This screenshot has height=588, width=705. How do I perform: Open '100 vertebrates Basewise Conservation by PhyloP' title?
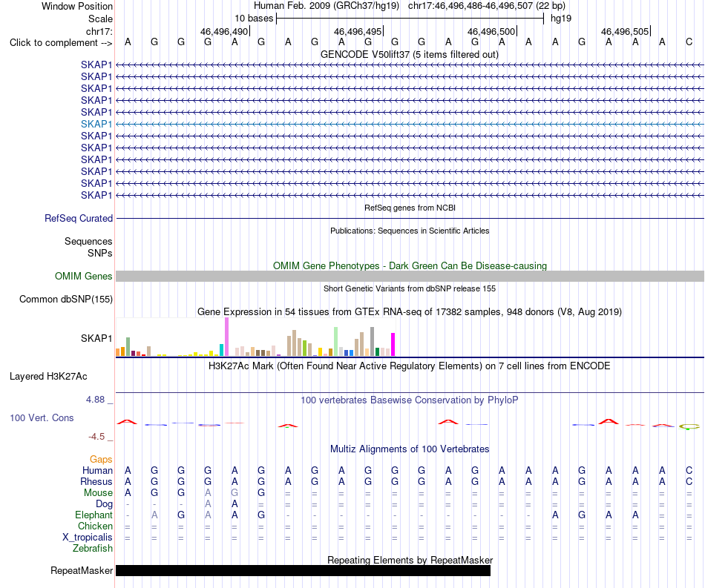point(410,400)
